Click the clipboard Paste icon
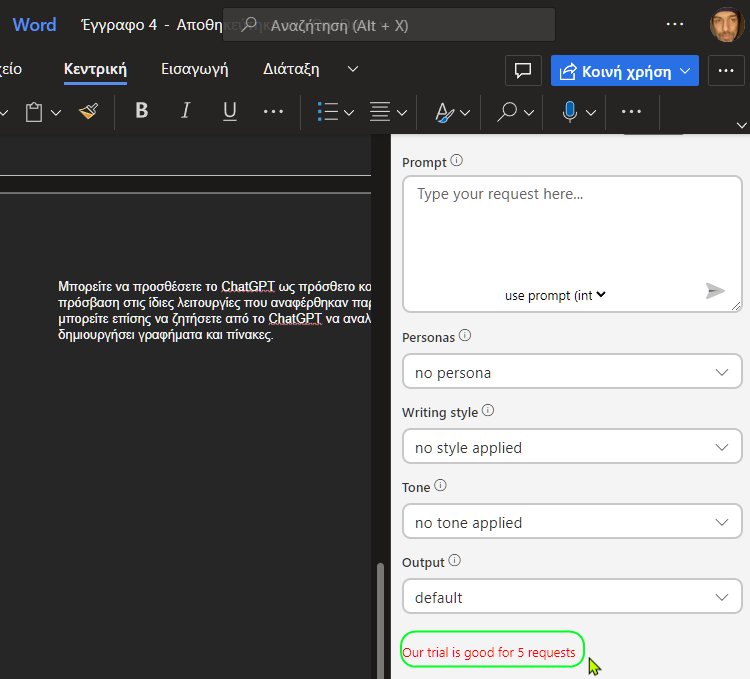 coord(34,112)
